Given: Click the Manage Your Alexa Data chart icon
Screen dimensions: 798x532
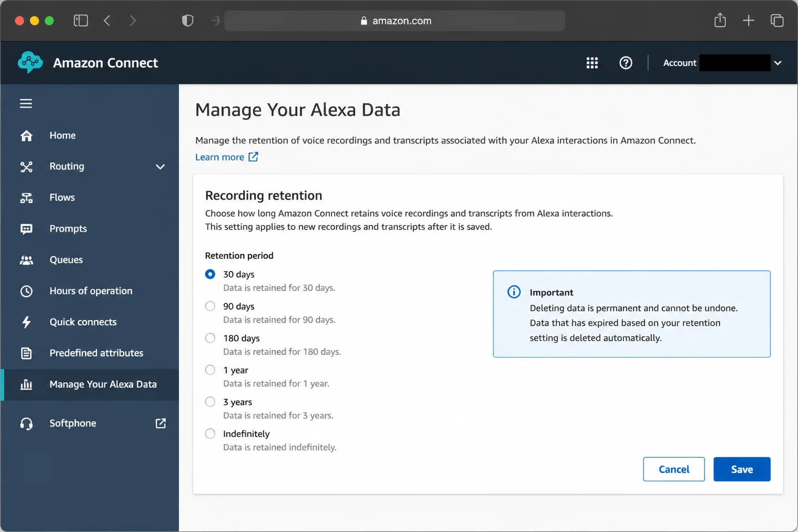Looking at the screenshot, I should pyautogui.click(x=26, y=384).
